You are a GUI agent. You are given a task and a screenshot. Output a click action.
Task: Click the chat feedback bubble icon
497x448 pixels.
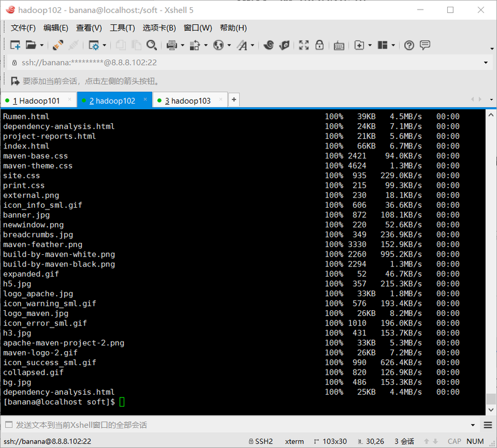point(425,45)
